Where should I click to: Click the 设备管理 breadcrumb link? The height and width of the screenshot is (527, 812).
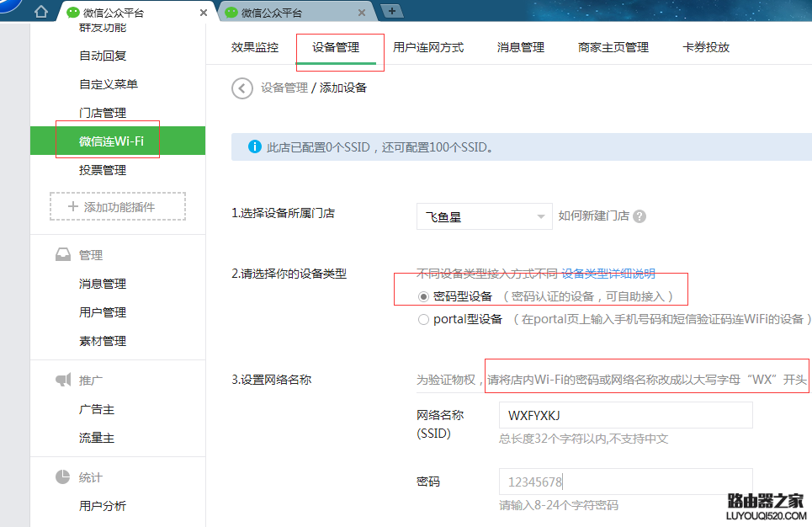point(284,88)
